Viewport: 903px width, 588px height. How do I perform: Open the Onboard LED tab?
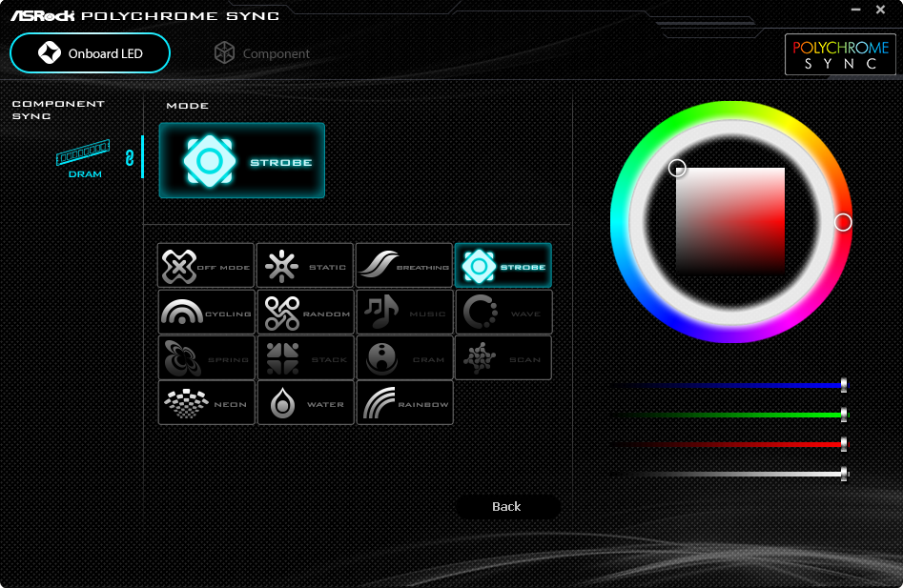click(90, 53)
